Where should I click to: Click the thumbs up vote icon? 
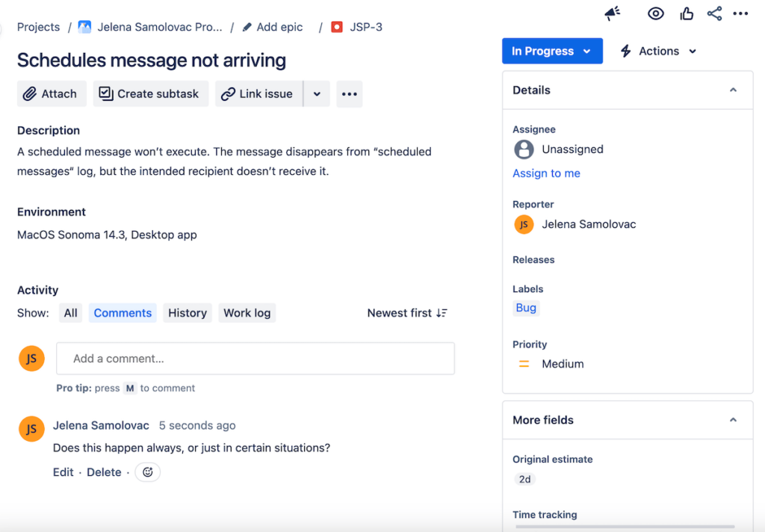[686, 13]
